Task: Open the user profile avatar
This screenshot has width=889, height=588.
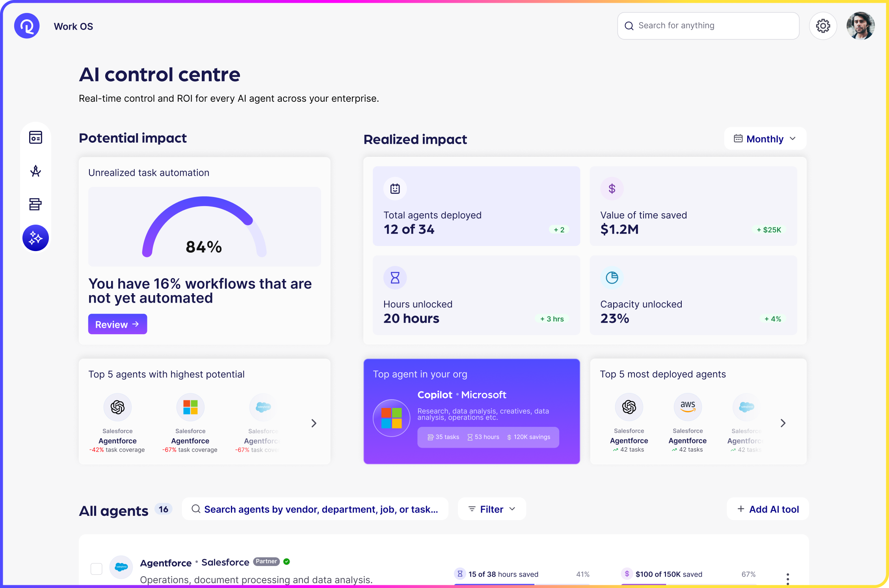Action: pyautogui.click(x=860, y=26)
